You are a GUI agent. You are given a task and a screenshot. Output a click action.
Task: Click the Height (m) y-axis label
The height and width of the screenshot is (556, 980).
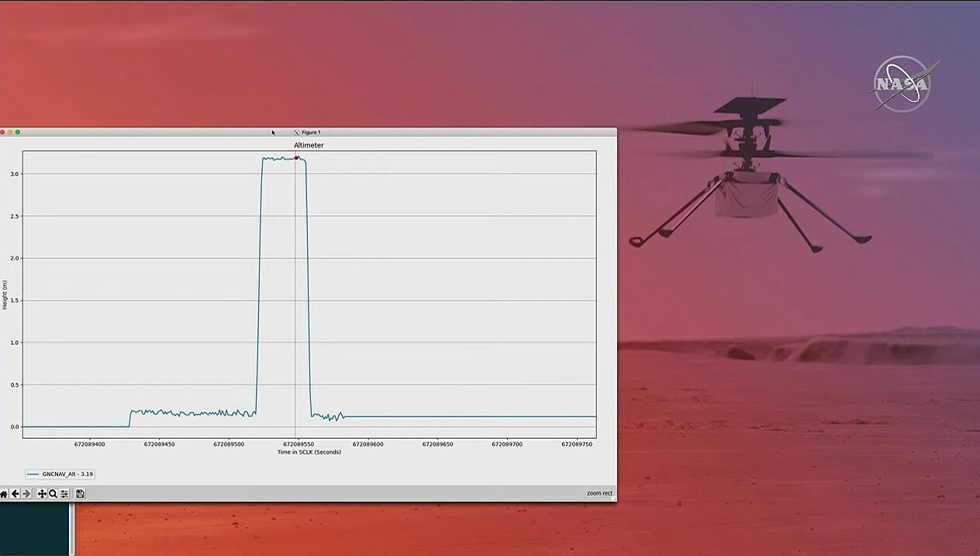5,295
